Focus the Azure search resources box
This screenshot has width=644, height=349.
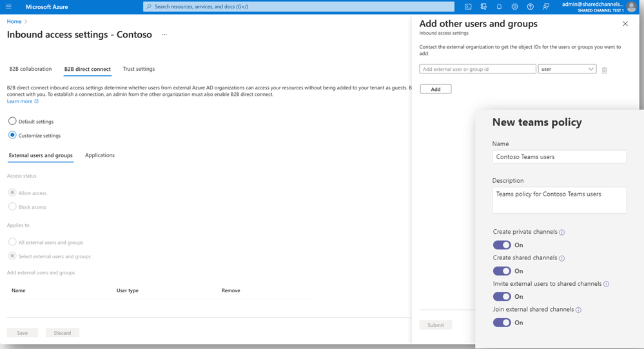point(298,6)
